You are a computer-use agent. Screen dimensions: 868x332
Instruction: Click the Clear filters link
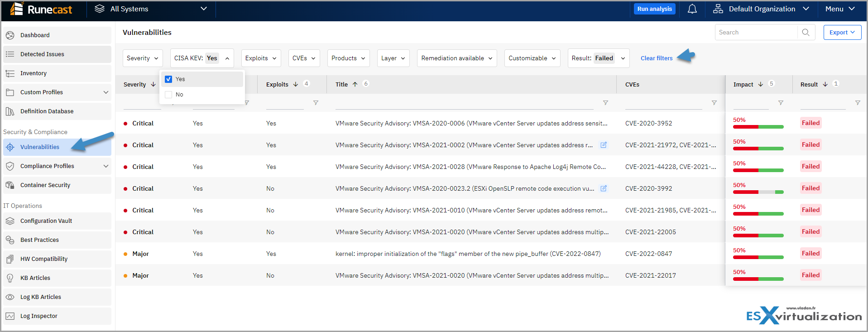tap(657, 58)
